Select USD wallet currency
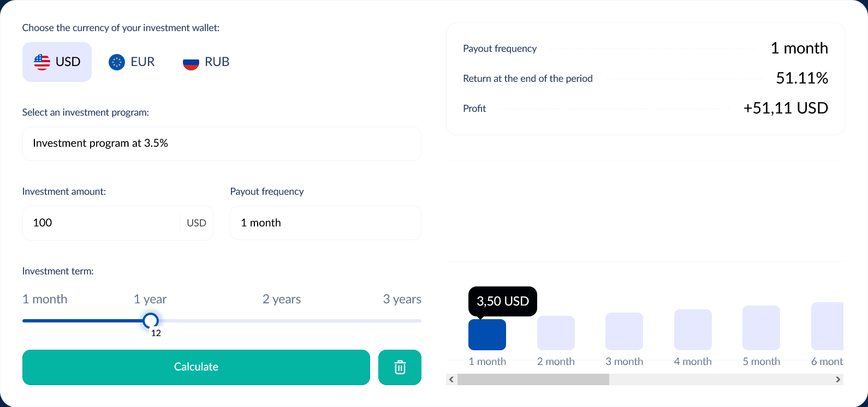Screen dimensions: 868x407 [x=57, y=62]
